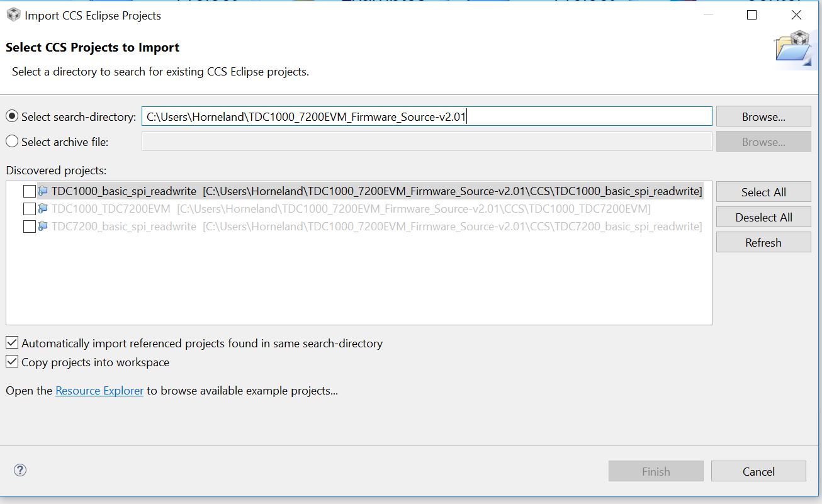Click the search-directory path text field
The height and width of the screenshot is (504, 822).
point(426,116)
